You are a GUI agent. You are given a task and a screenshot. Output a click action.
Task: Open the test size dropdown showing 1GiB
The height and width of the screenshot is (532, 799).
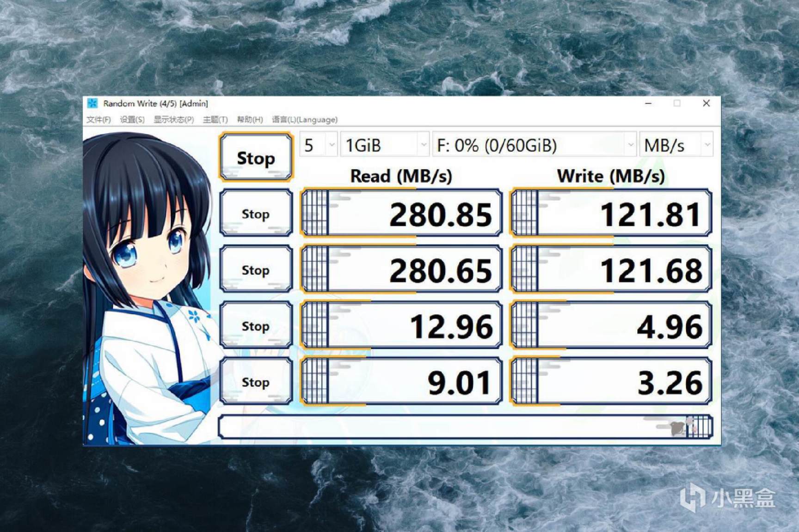point(385,145)
